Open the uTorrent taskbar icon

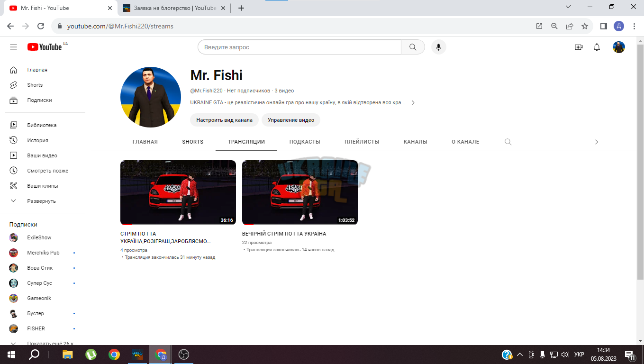91,355
